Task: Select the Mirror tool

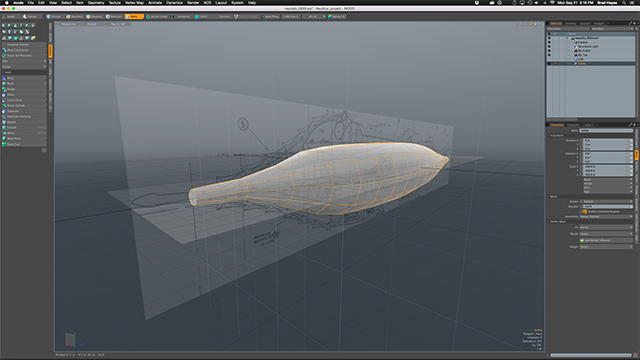Action: coord(24,133)
